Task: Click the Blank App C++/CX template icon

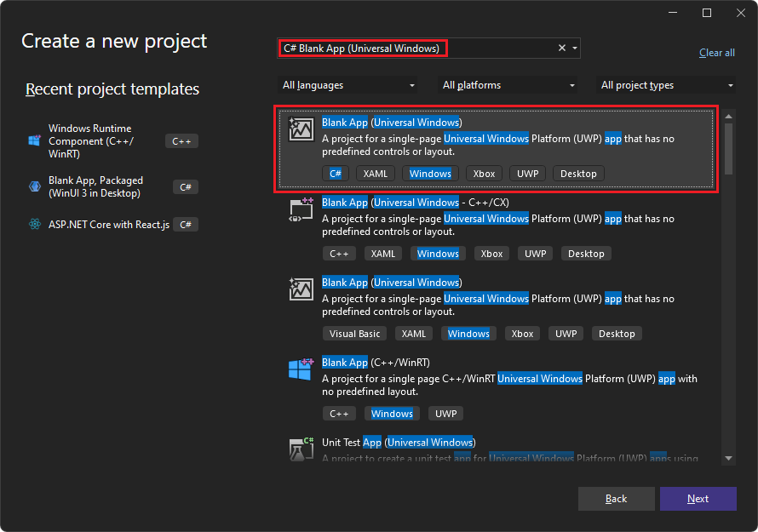Action: [x=301, y=210]
